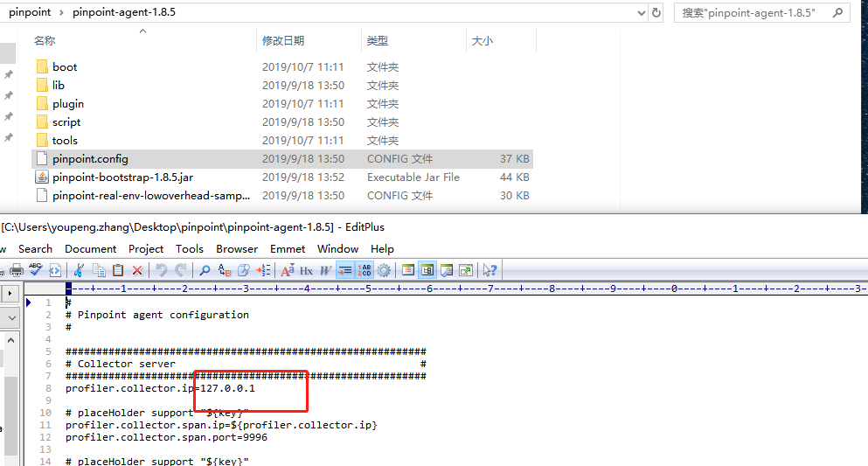Copy selection using the Copy icon
The height and width of the screenshot is (466, 868).
pos(99,270)
